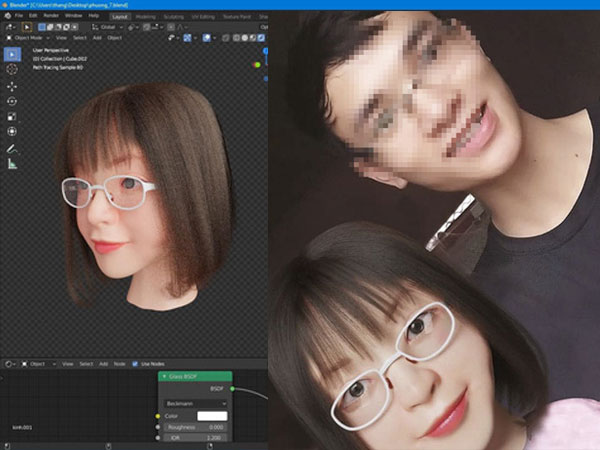Toggle proportional editing in header
The width and height of the screenshot is (600, 450).
pyautogui.click(x=171, y=27)
